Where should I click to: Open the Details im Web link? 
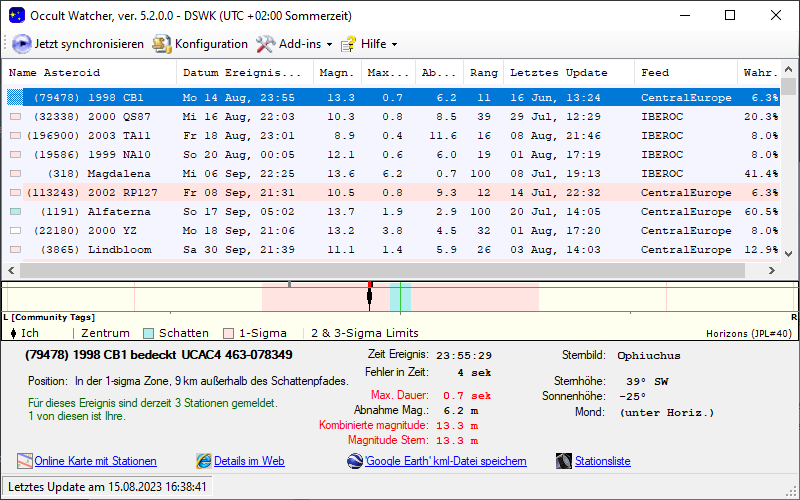pos(249,461)
